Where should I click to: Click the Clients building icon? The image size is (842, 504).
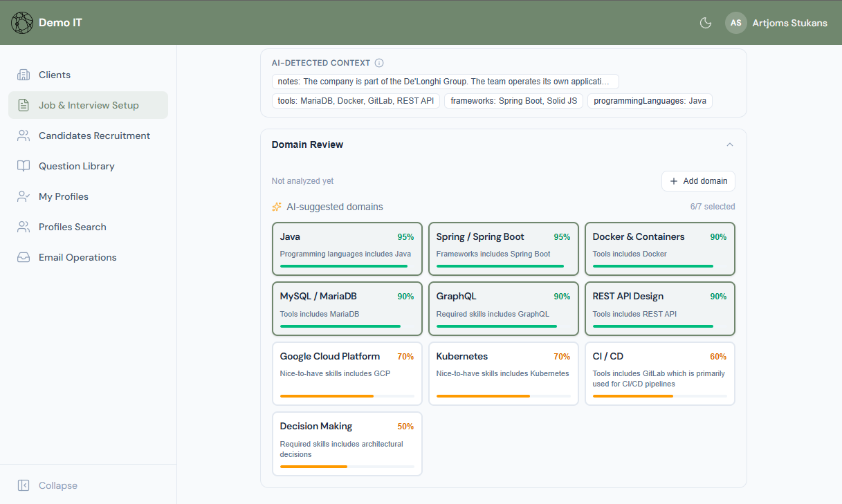[x=24, y=75]
